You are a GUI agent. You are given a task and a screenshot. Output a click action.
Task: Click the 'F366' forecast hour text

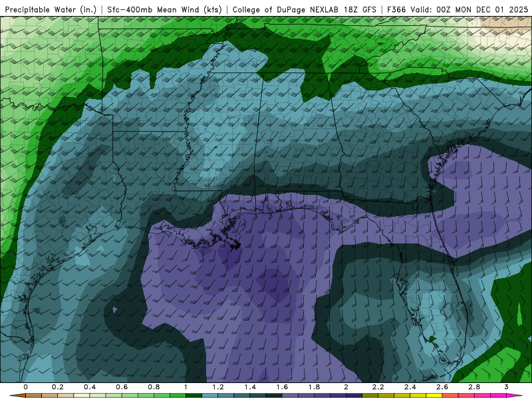(x=396, y=10)
